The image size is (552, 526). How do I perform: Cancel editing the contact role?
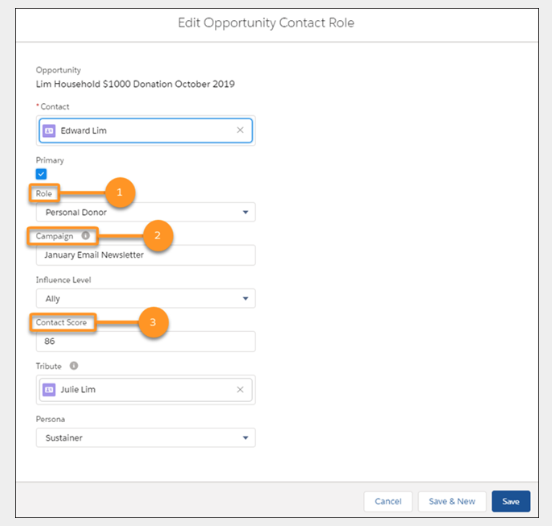point(388,501)
